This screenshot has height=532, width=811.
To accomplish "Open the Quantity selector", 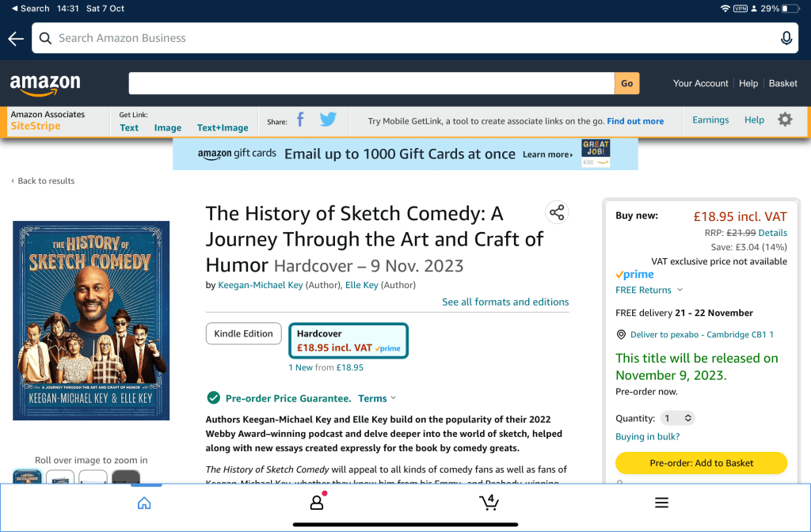I will (x=678, y=418).
